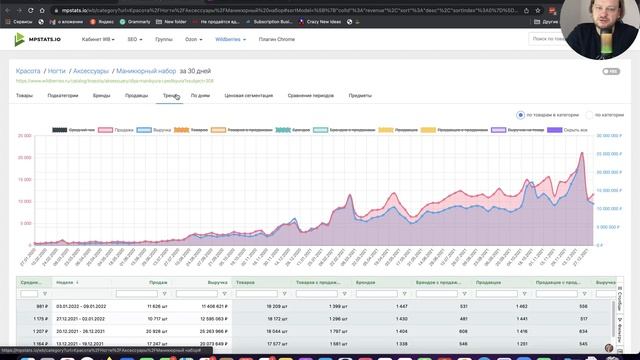Viewport: 640px width, 360px height.
Task: Toggle Продавцов series in chart legend
Action: click(x=398, y=130)
